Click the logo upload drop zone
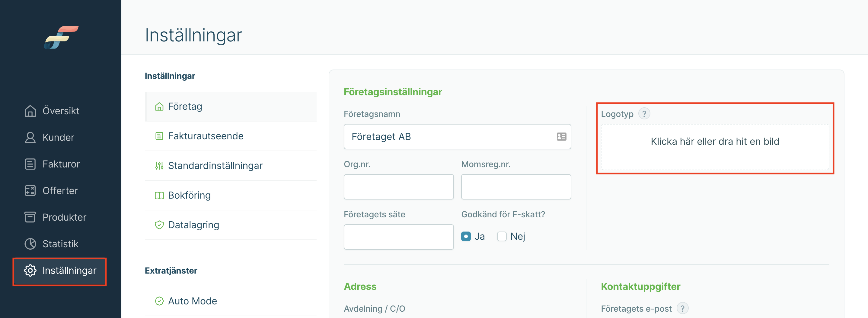 pyautogui.click(x=715, y=147)
